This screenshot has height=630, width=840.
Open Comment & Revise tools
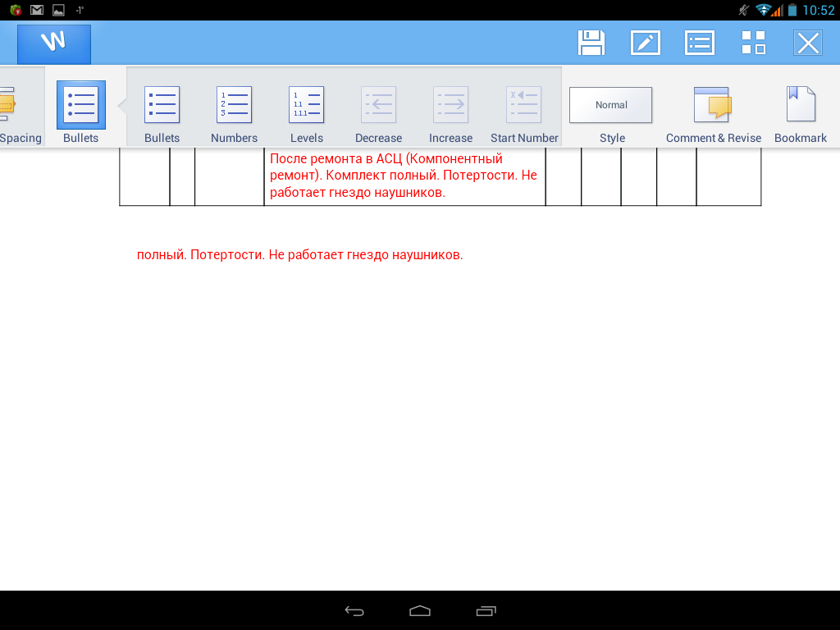tap(713, 113)
